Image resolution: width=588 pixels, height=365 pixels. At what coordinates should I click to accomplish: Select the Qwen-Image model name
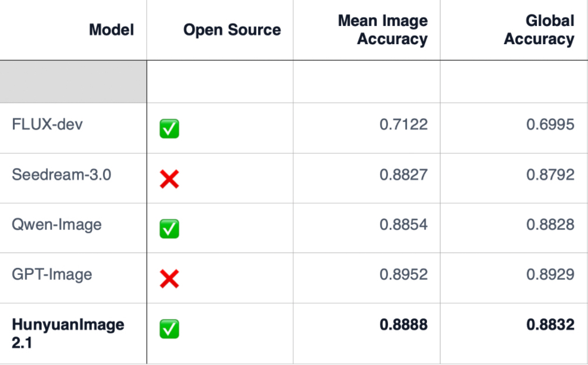(56, 224)
